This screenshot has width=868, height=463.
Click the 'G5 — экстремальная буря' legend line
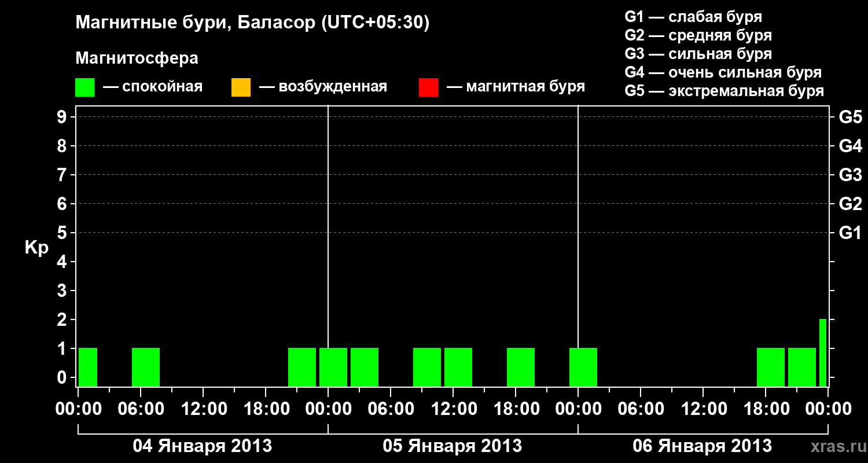tap(724, 91)
